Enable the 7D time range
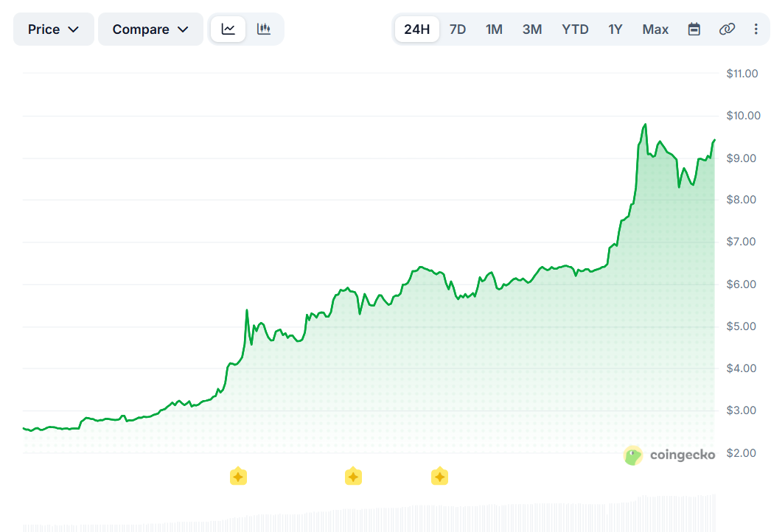 click(457, 29)
